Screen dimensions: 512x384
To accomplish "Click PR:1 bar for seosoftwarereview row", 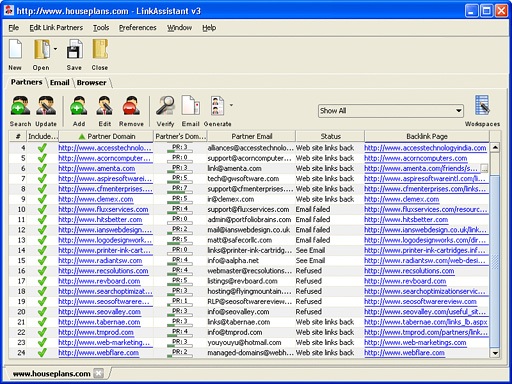I will tap(180, 302).
